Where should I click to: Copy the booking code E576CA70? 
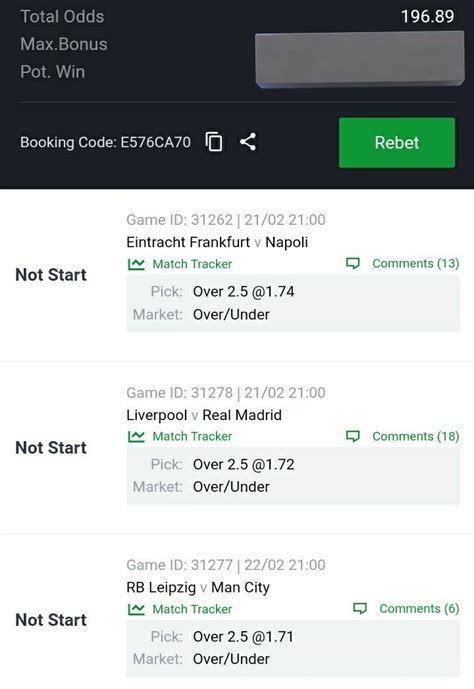(x=214, y=142)
